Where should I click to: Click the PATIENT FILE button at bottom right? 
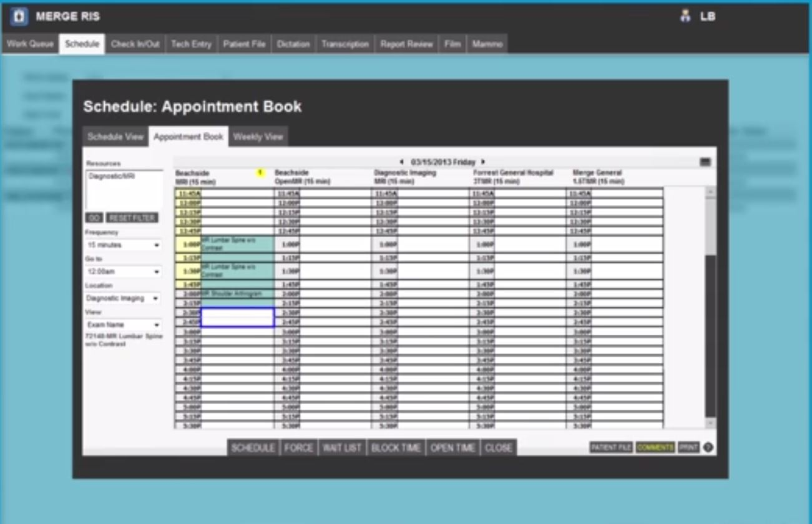pyautogui.click(x=611, y=447)
